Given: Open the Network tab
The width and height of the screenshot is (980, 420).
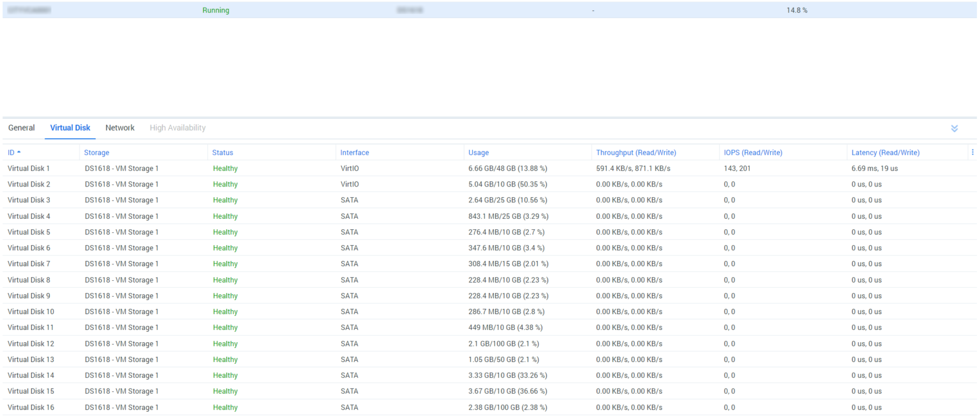Looking at the screenshot, I should click(x=119, y=128).
